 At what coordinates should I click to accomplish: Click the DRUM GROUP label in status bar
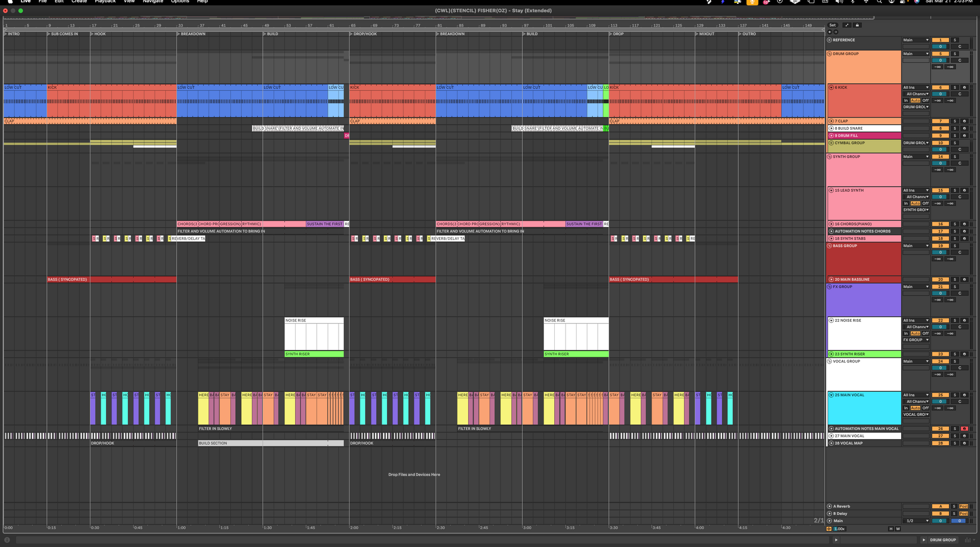pos(943,540)
